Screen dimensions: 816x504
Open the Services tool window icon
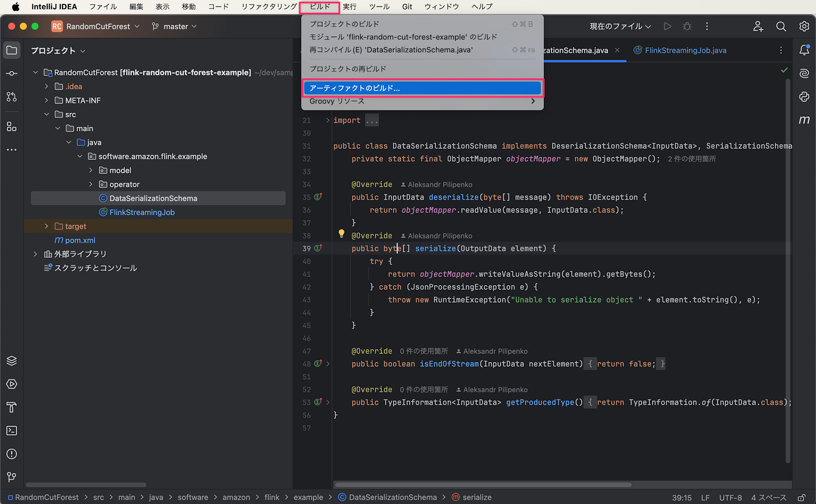tap(12, 384)
